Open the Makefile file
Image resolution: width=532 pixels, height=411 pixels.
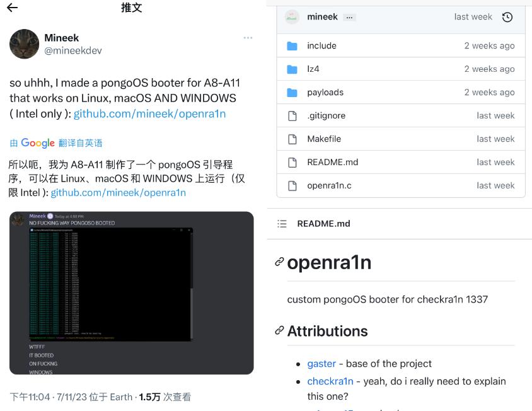tap(324, 139)
